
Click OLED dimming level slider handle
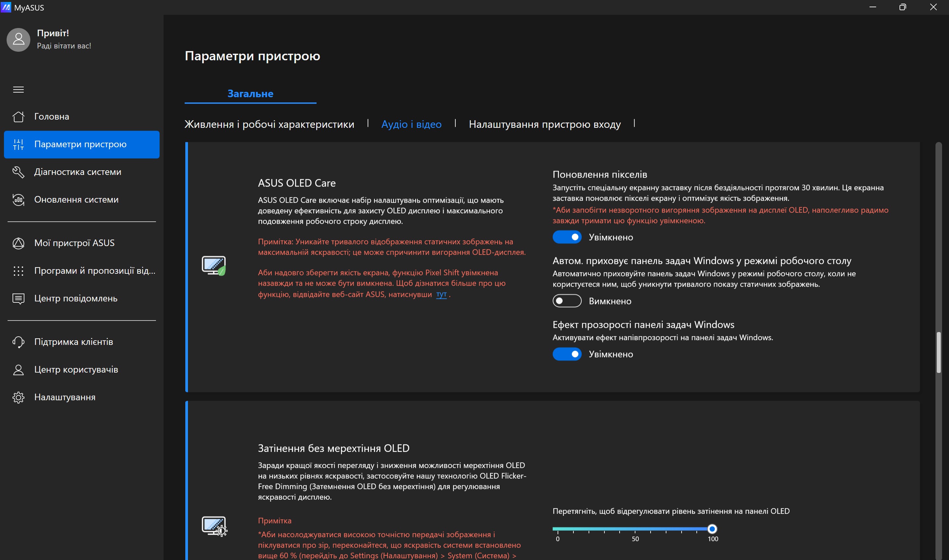pos(712,529)
